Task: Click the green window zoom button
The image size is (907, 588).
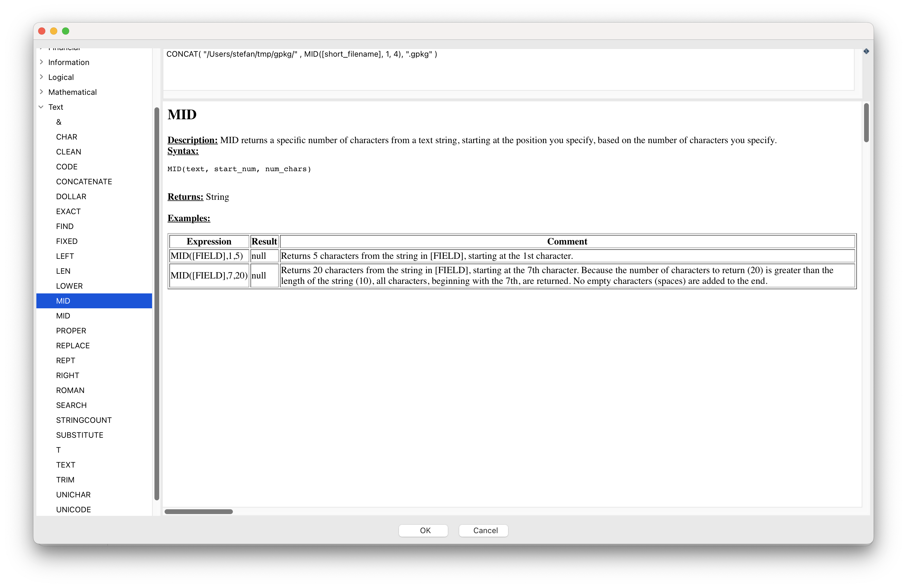Action: tap(66, 31)
